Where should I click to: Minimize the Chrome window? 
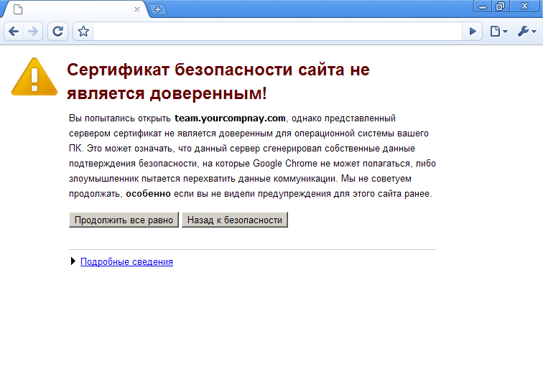(x=483, y=6)
